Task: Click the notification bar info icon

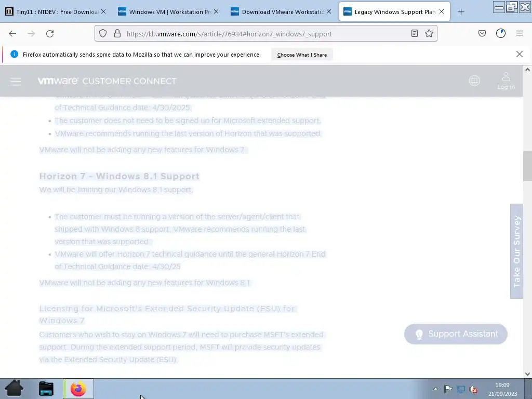Action: (x=14, y=54)
